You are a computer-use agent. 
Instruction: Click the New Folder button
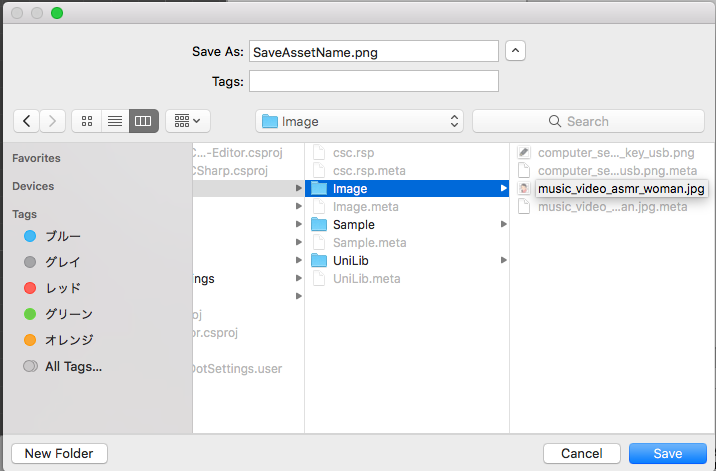tap(59, 453)
